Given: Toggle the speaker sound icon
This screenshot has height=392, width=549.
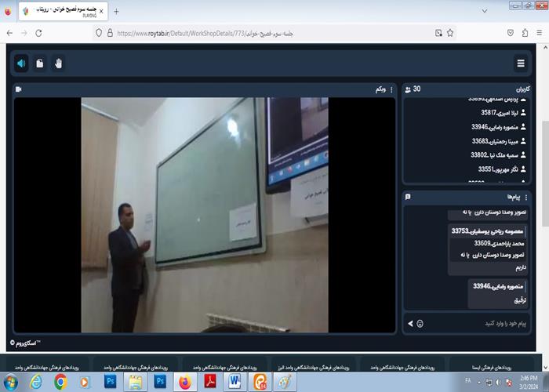Looking at the screenshot, I should 21,64.
